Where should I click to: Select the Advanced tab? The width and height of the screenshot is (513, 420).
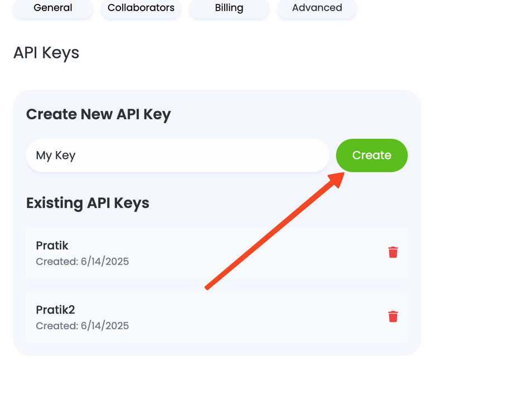point(317,8)
